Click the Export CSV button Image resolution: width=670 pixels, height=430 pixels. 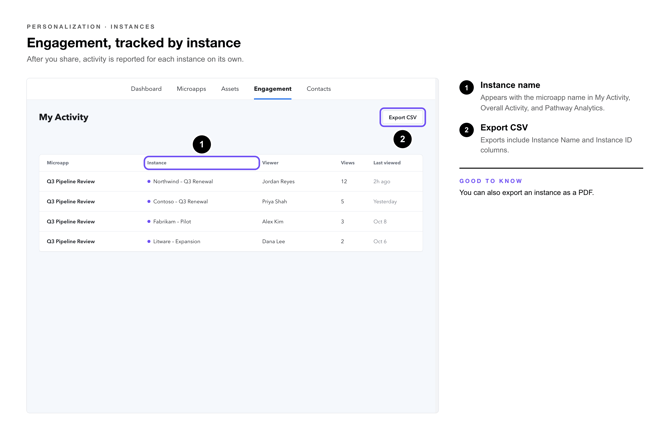[x=403, y=117]
